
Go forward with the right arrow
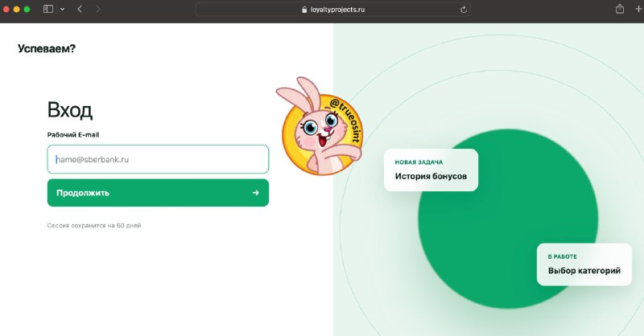click(97, 9)
